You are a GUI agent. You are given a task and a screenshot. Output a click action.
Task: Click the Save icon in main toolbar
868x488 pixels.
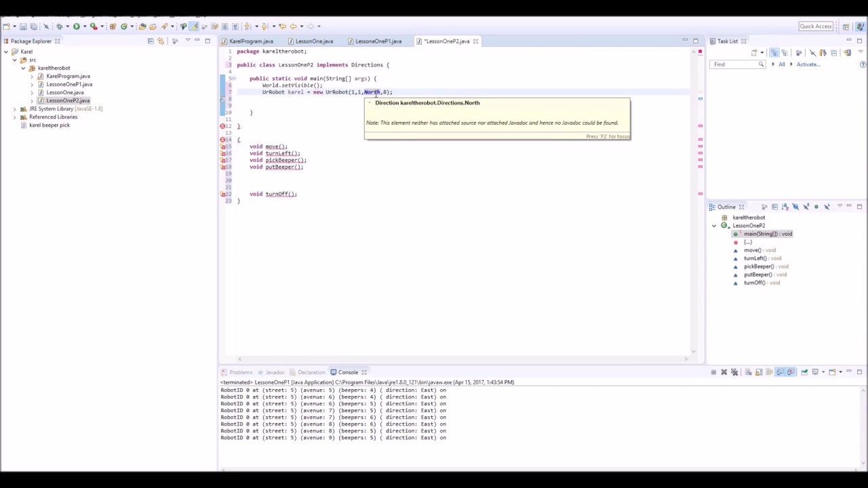point(23,26)
